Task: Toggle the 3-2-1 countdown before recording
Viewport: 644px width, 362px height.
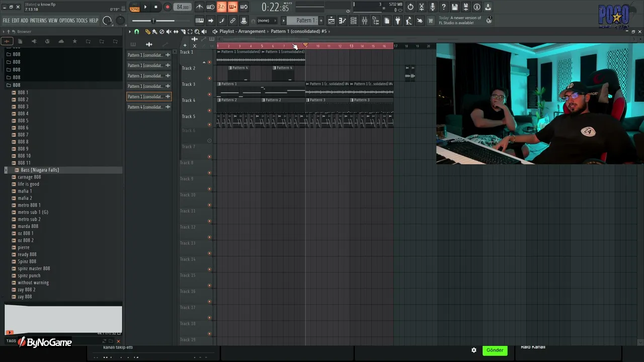Action: pos(221,7)
